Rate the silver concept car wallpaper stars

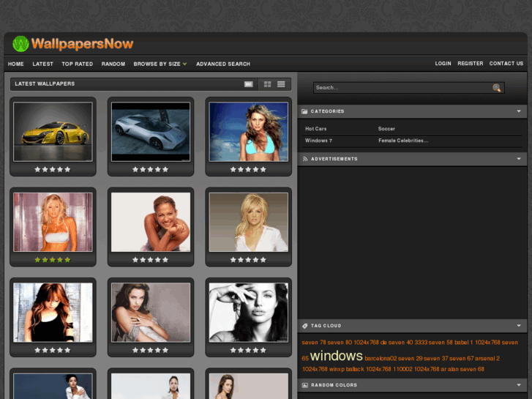coord(150,169)
